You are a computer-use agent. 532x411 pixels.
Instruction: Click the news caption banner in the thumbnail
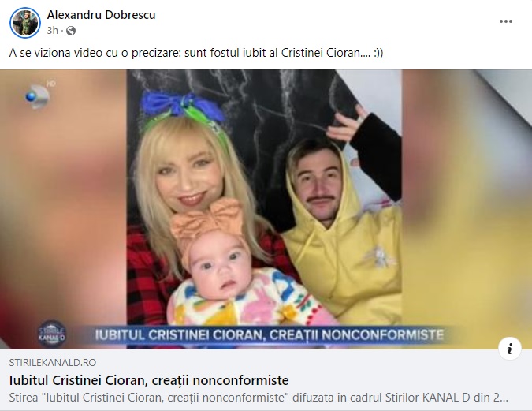pos(270,335)
